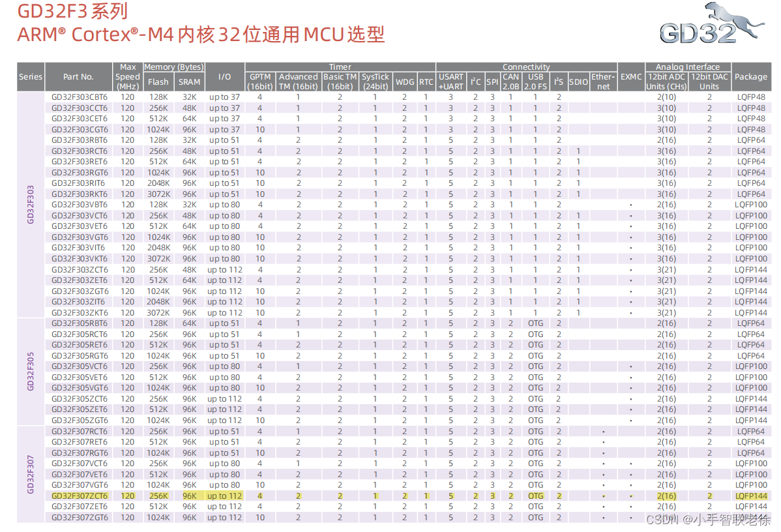781x532 pixels.
Task: Select part number GD32F303CBT6
Action: [x=80, y=97]
